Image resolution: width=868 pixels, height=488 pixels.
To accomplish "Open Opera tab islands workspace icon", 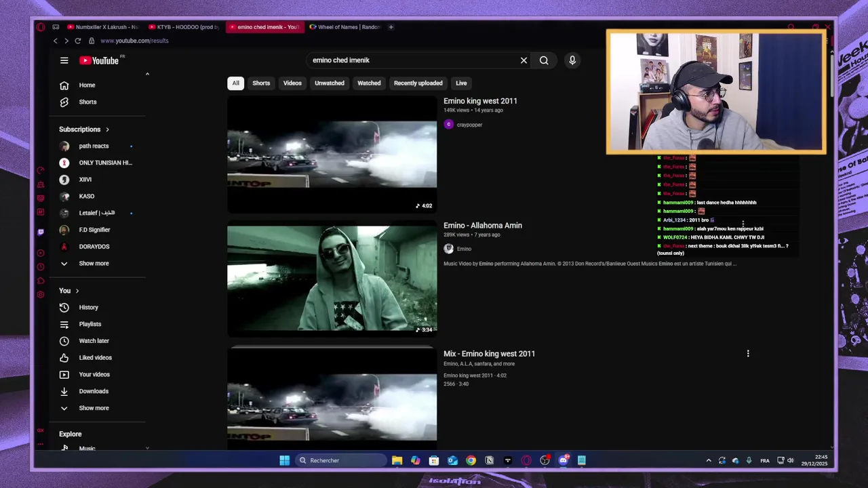I will [x=56, y=27].
